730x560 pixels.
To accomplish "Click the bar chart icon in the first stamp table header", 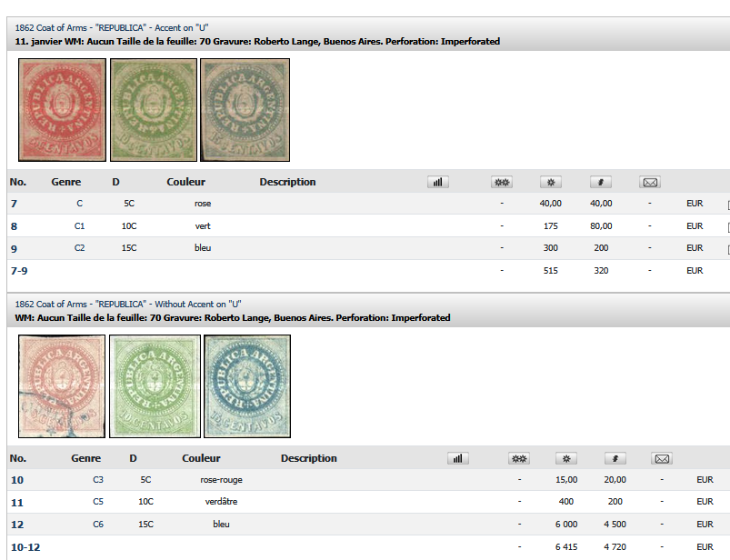I will pyautogui.click(x=438, y=182).
